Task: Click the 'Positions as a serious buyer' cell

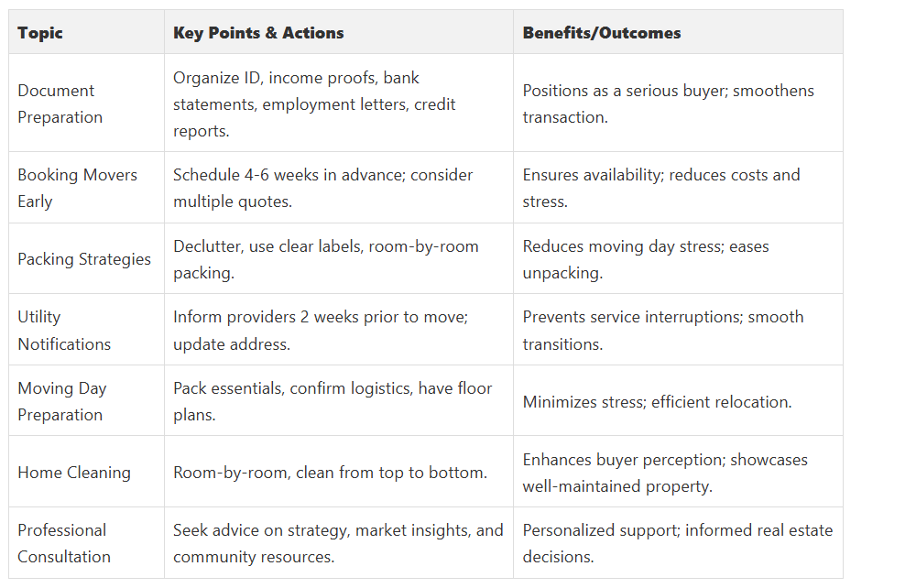Action: click(668, 103)
